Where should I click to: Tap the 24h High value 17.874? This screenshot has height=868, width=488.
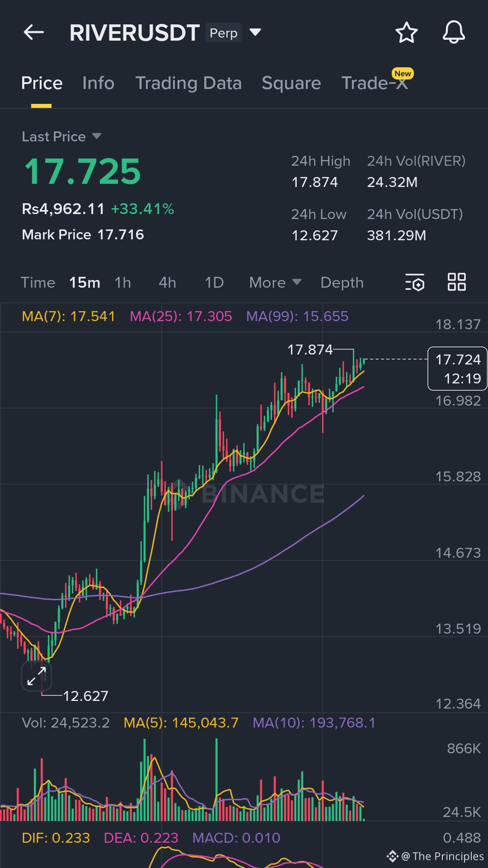pyautogui.click(x=314, y=182)
